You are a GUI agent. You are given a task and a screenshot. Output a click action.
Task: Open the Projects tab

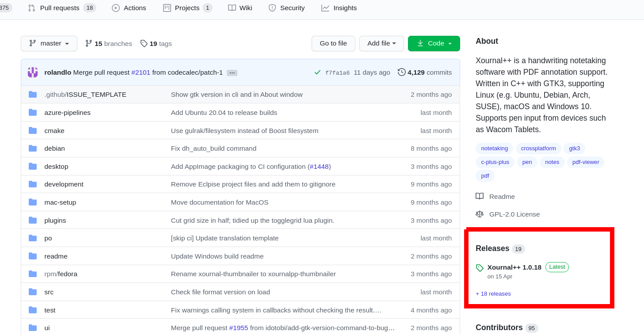point(186,8)
